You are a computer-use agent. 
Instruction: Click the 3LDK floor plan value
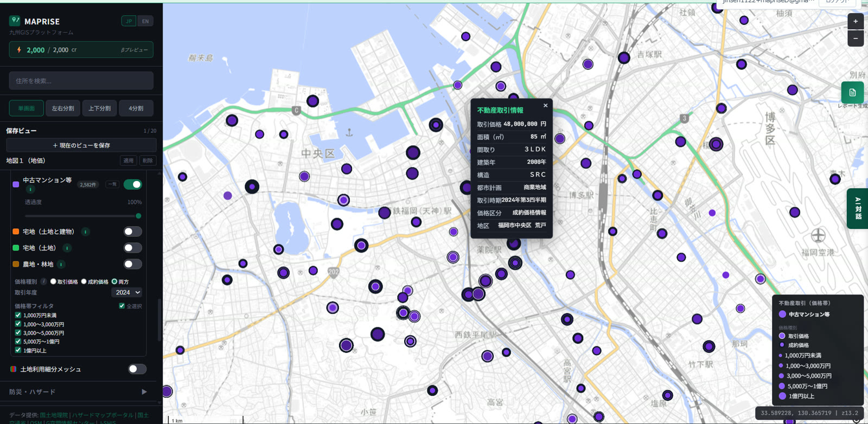535,149
